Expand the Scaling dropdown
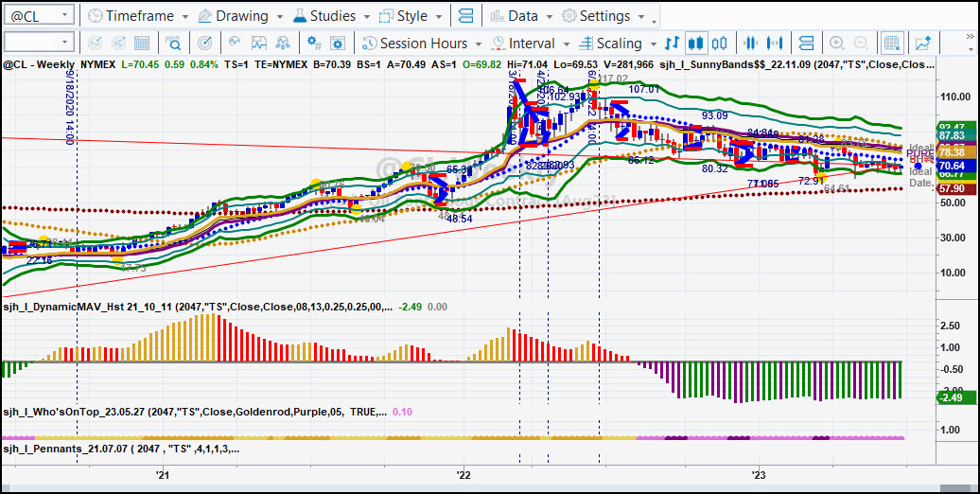Screen dimensions: 980x494 pos(653,44)
